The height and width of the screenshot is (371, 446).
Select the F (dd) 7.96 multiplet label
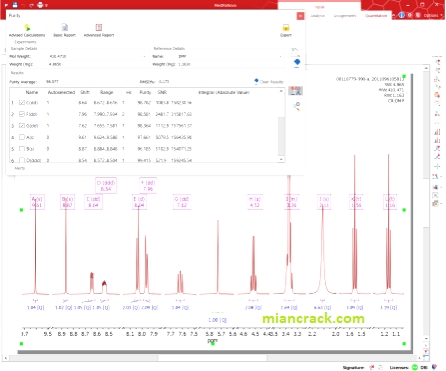click(x=148, y=186)
